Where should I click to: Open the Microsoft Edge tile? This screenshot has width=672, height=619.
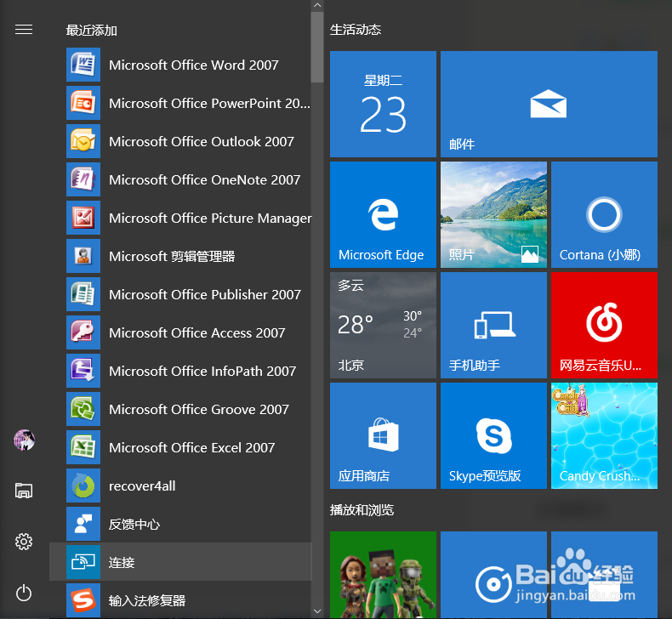[x=383, y=214]
